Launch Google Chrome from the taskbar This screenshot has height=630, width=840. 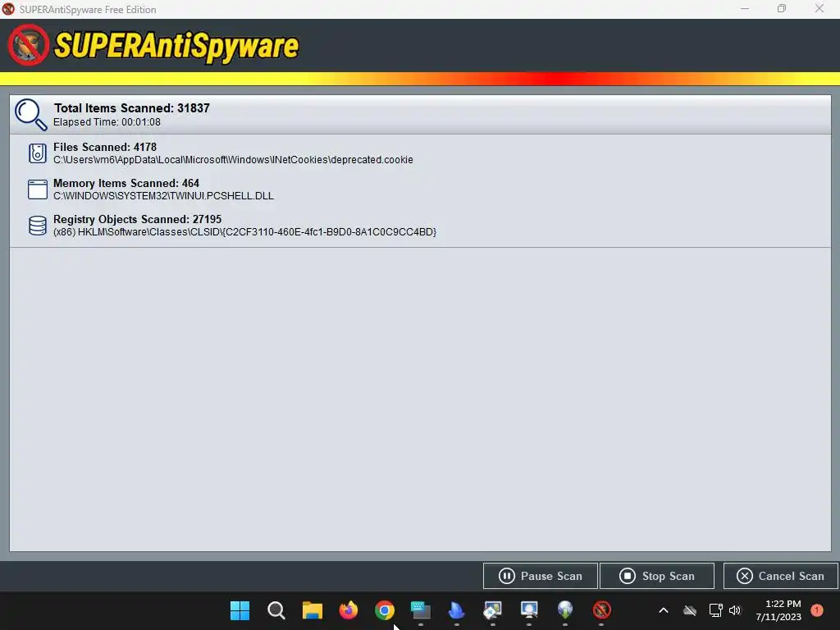385,610
